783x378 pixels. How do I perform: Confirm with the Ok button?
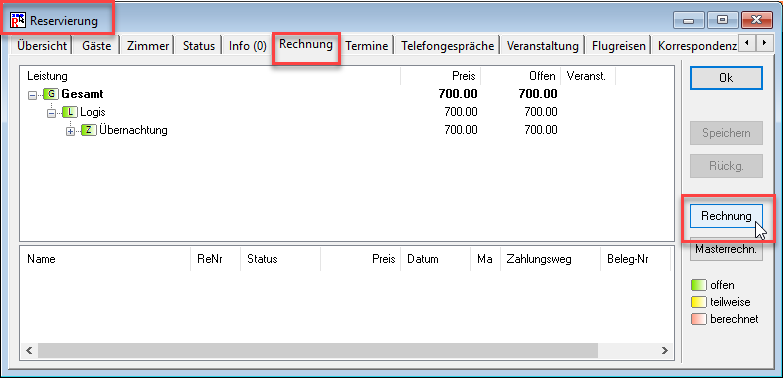click(x=726, y=78)
